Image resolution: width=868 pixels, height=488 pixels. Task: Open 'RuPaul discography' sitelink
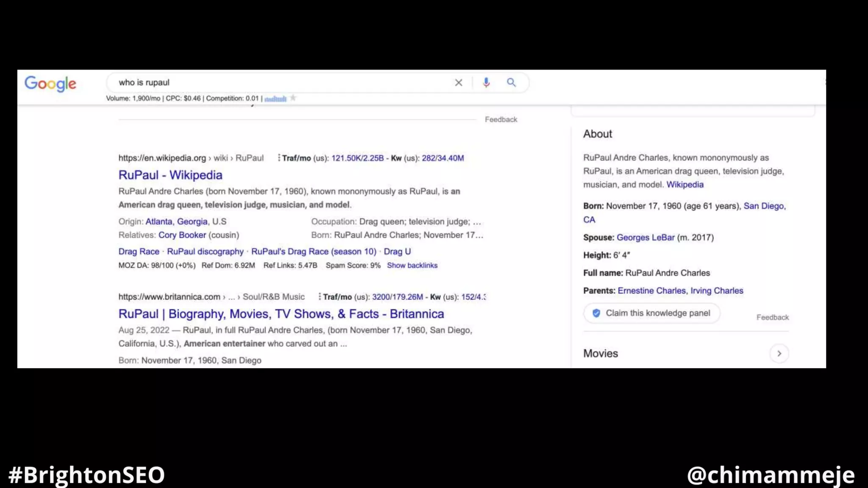click(205, 252)
